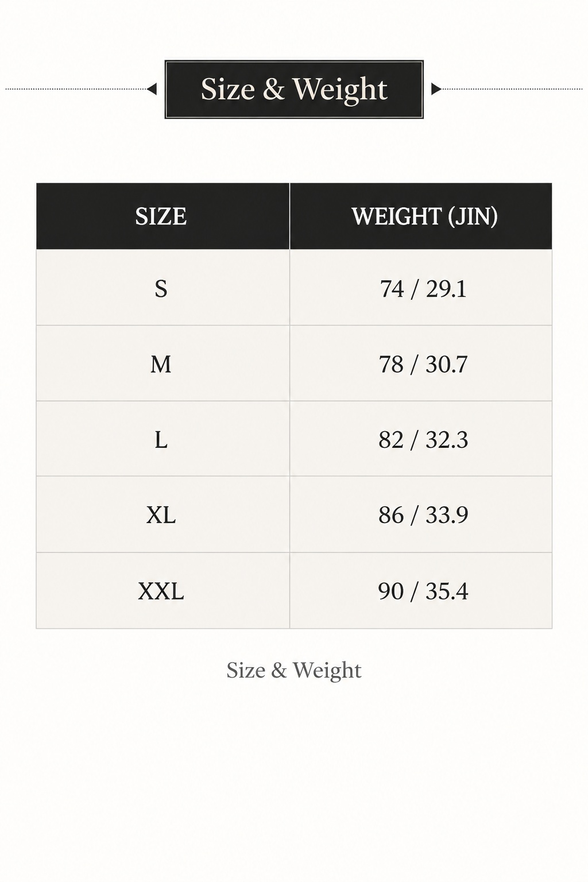Click the M size cell
This screenshot has height=882, width=588.
tap(163, 363)
